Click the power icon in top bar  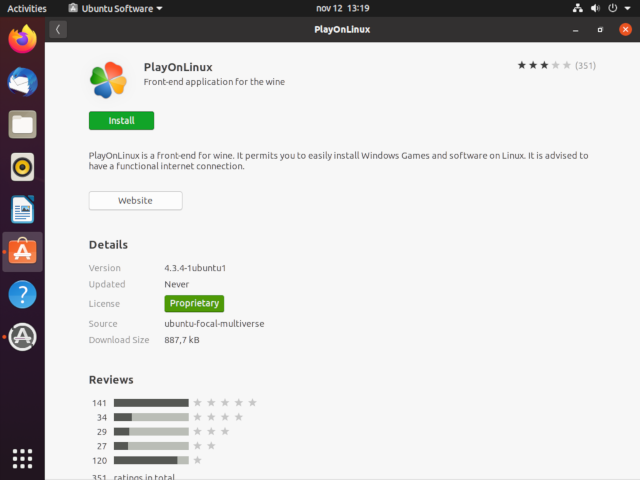click(613, 8)
